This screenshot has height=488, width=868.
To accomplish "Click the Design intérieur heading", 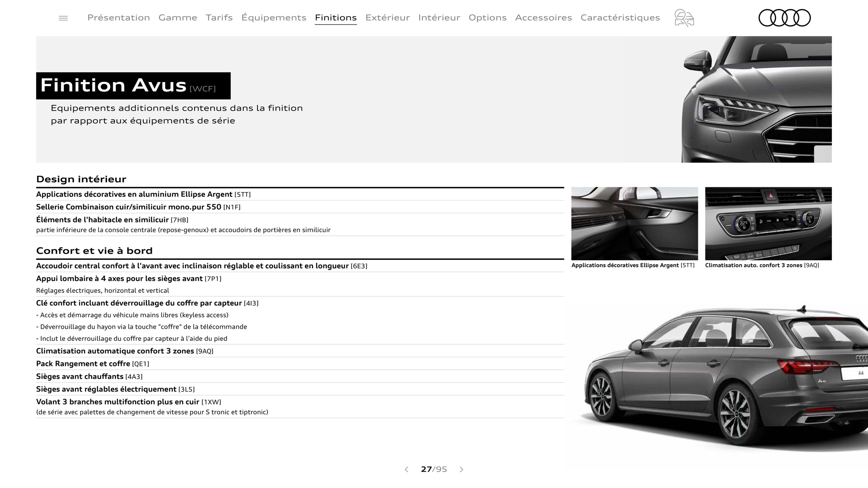I will [x=81, y=179].
